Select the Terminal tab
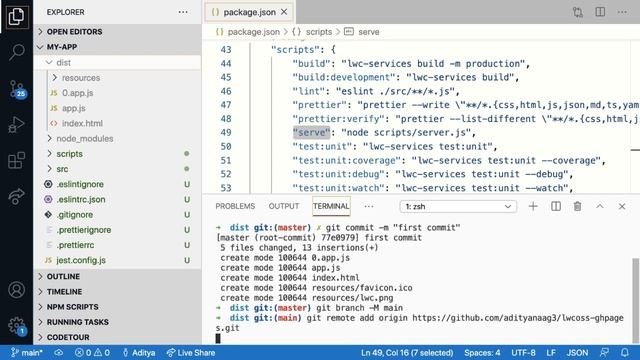The image size is (640, 360). (331, 206)
